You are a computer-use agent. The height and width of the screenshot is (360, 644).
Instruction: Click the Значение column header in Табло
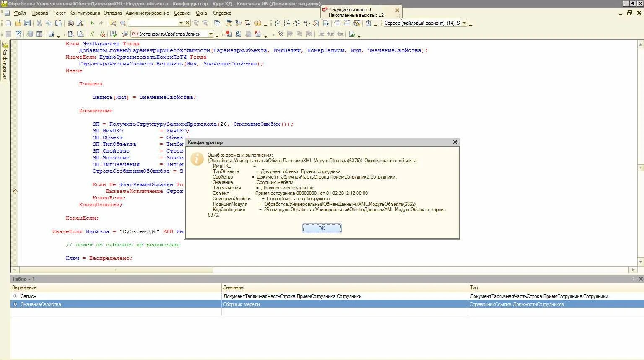345,287
